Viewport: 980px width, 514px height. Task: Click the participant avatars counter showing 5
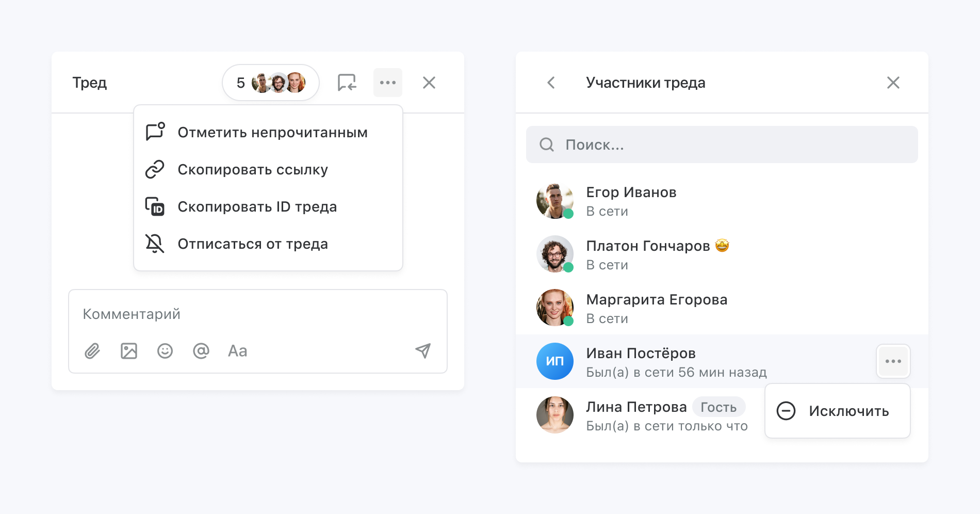click(270, 82)
